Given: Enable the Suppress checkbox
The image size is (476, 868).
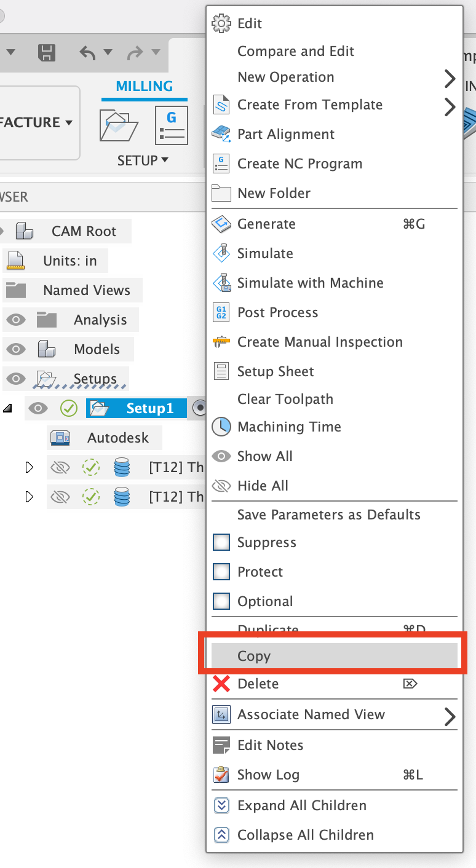Looking at the screenshot, I should click(221, 542).
